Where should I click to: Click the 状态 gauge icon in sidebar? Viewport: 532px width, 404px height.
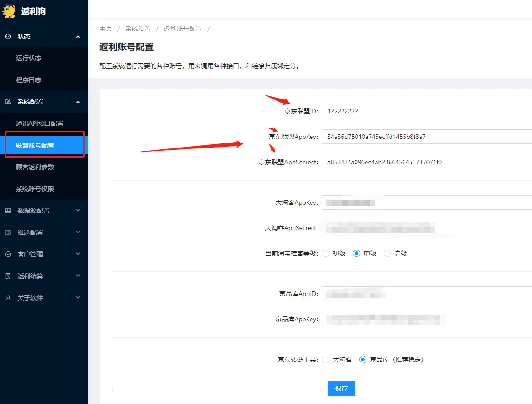[8, 36]
